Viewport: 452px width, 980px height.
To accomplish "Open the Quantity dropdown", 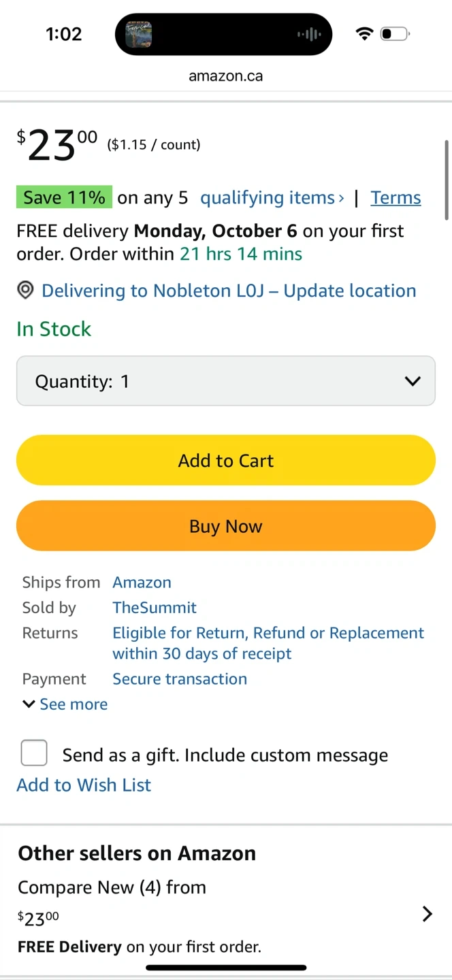I will click(x=226, y=381).
